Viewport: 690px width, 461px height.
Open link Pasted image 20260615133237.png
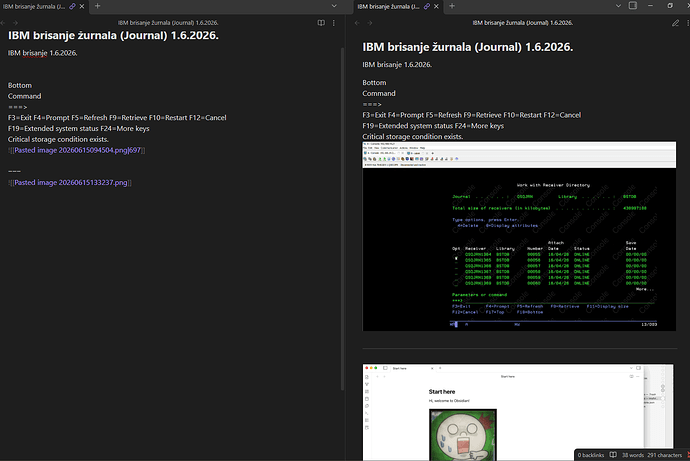coord(70,183)
